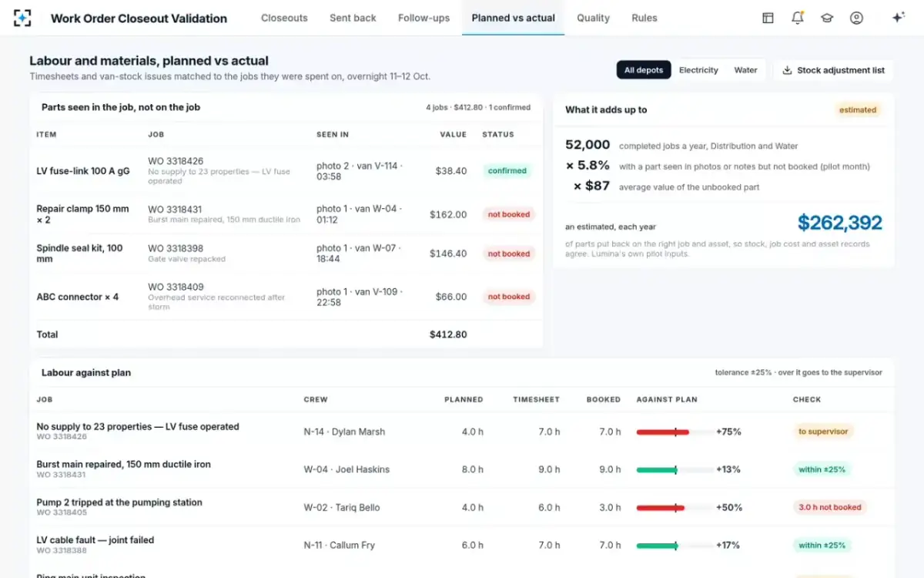This screenshot has height=578, width=924.
Task: Click the estimated badge
Action: [858, 110]
